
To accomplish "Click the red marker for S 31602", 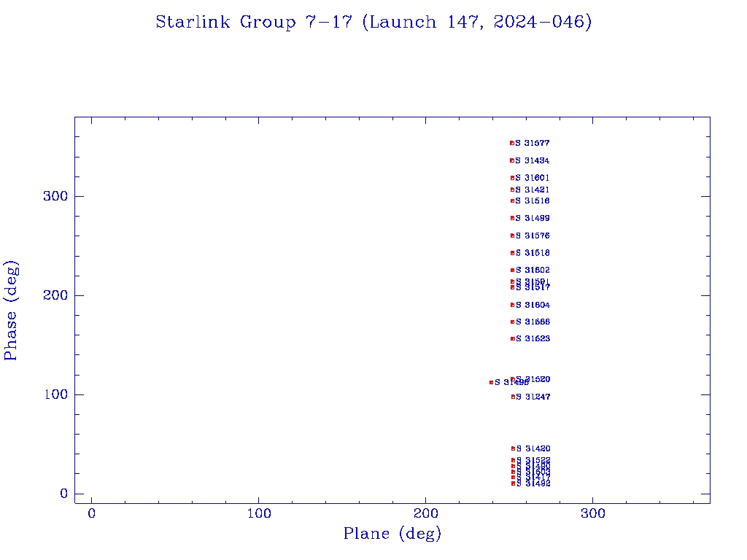I will (513, 271).
